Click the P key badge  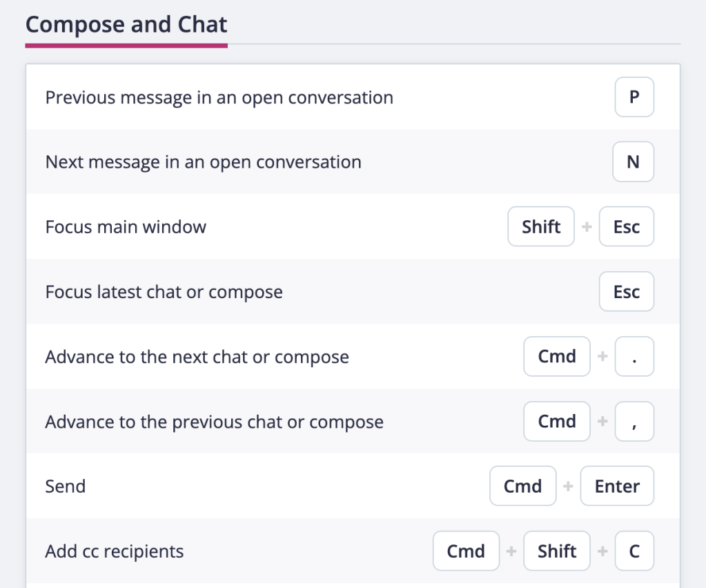[x=634, y=97]
